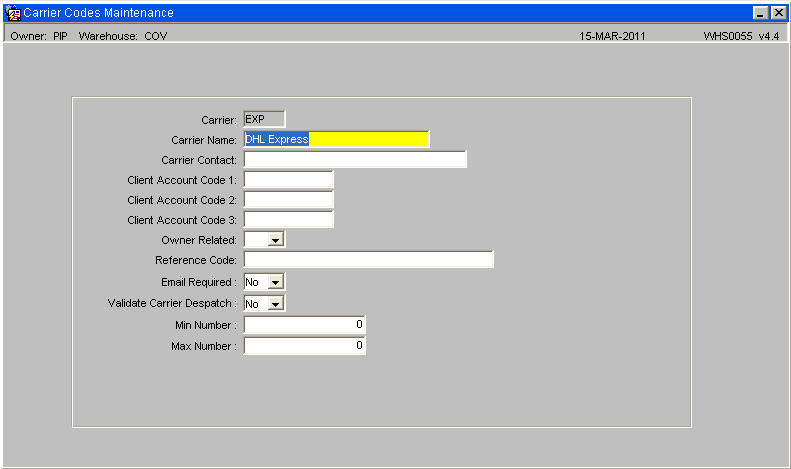Click the Carrier Contact input field
Viewport: 791px width, 469px height.
[355, 159]
